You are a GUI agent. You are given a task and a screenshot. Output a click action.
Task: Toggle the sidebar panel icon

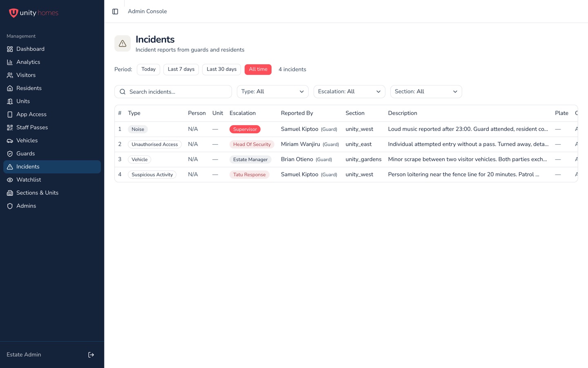pos(115,11)
